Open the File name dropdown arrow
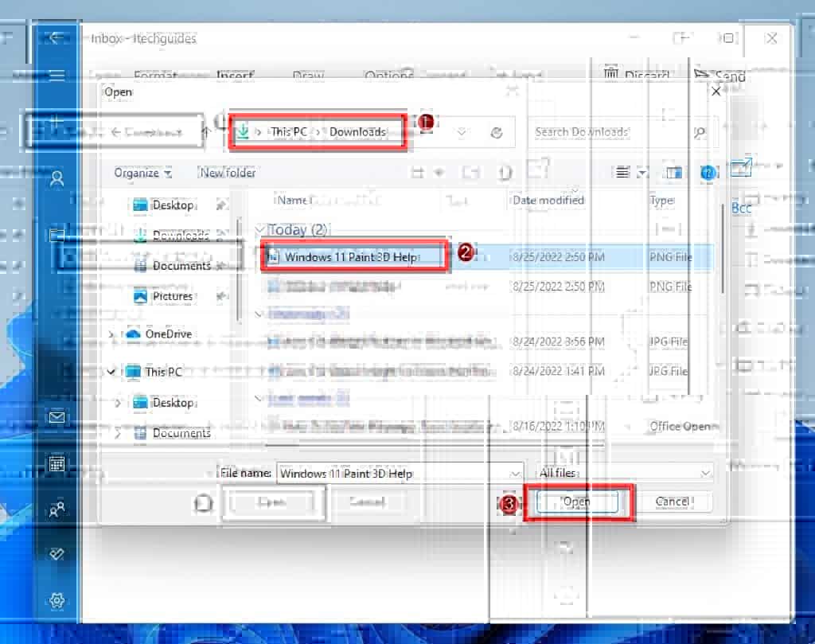 [515, 474]
